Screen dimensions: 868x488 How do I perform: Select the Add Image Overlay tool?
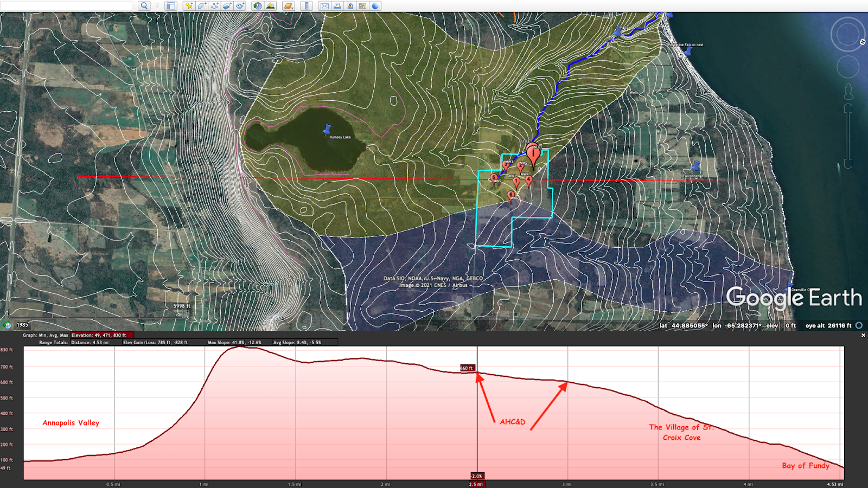pos(227,6)
